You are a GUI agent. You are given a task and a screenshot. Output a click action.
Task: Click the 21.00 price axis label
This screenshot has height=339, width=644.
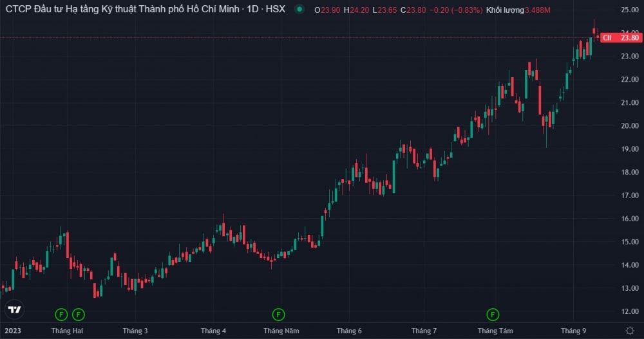(630, 103)
